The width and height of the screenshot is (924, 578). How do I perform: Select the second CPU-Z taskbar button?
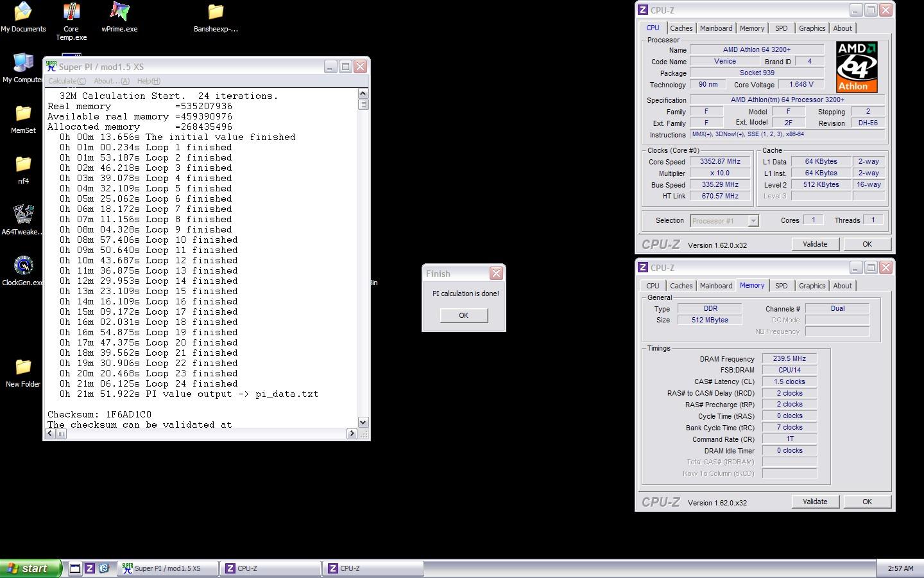tap(373, 568)
